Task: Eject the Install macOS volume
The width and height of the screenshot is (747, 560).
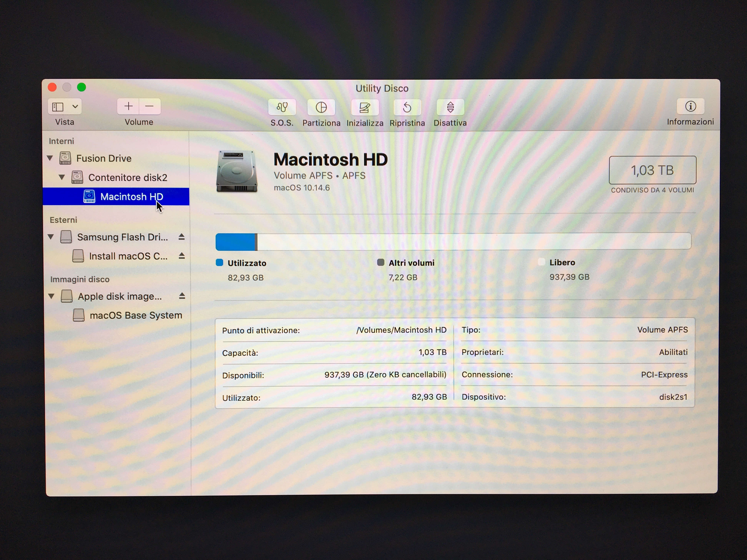Action: click(x=181, y=256)
